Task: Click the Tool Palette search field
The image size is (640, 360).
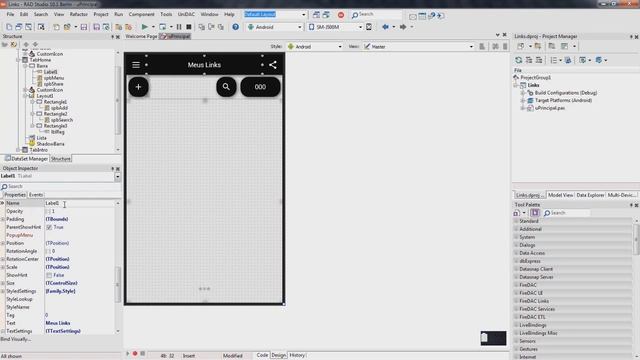Action: 567,213
